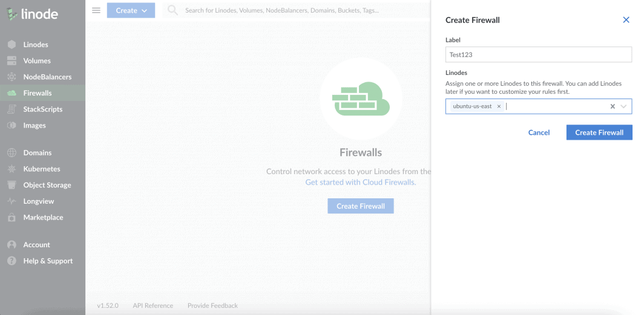
Task: Toggle the hamburger navigation menu
Action: click(96, 10)
